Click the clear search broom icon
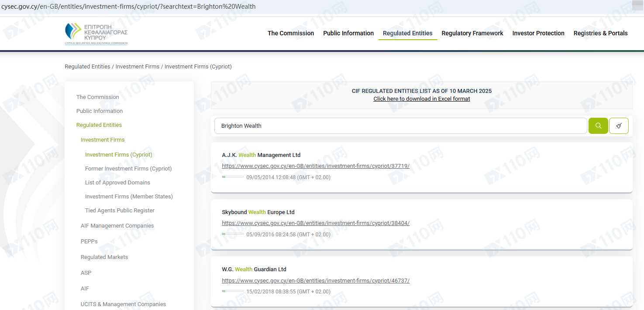 (x=619, y=126)
